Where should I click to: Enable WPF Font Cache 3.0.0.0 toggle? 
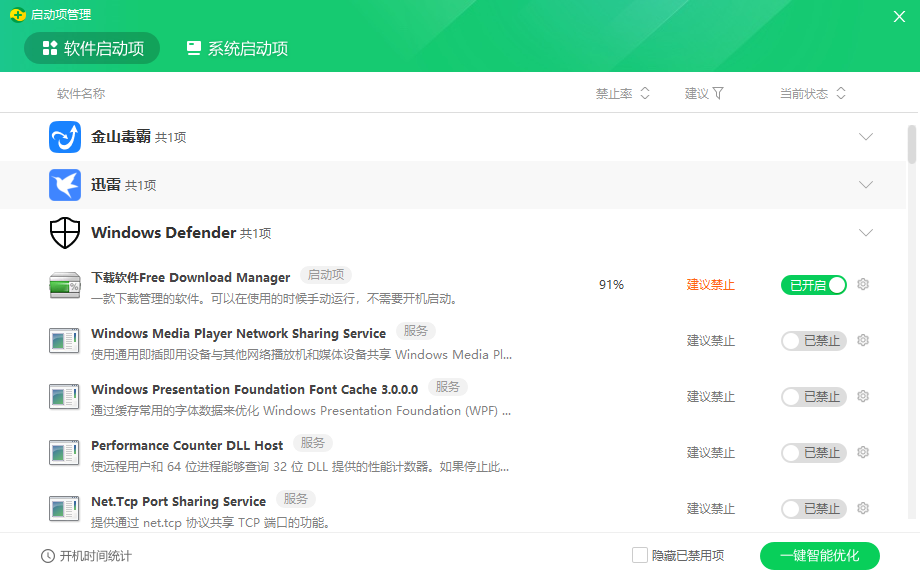click(x=814, y=397)
